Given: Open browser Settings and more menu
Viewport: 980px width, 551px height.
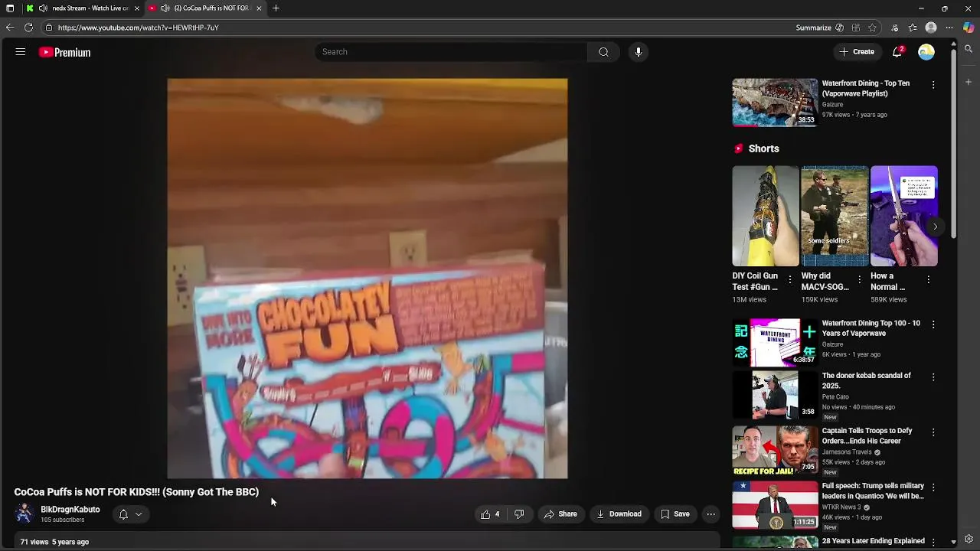Looking at the screenshot, I should [949, 28].
